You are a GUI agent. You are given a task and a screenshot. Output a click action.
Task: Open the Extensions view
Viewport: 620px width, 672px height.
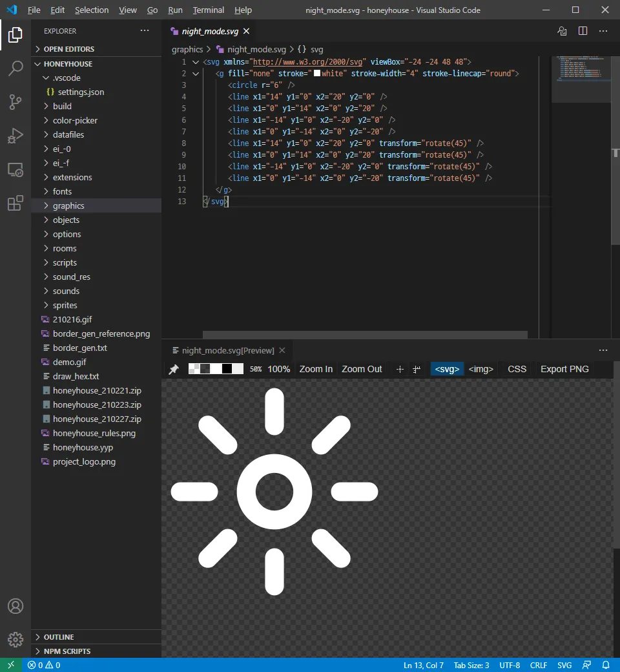(15, 203)
